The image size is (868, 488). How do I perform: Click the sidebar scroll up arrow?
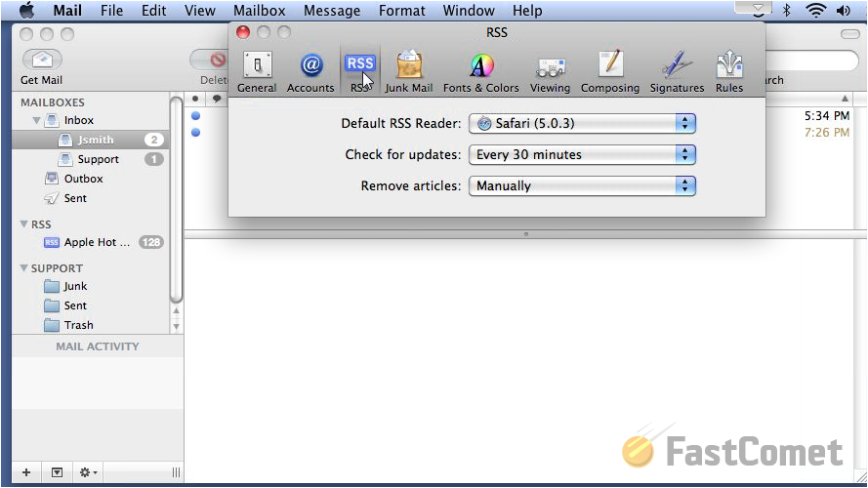click(x=176, y=311)
